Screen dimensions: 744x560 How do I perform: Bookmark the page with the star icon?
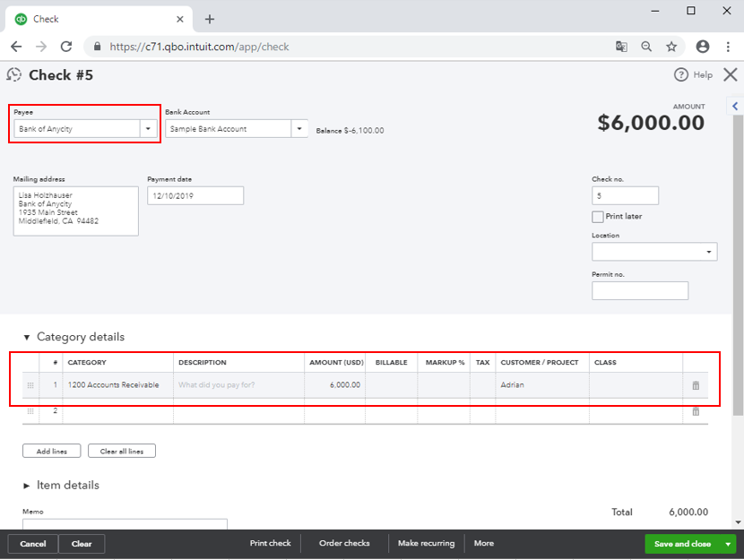tap(670, 46)
